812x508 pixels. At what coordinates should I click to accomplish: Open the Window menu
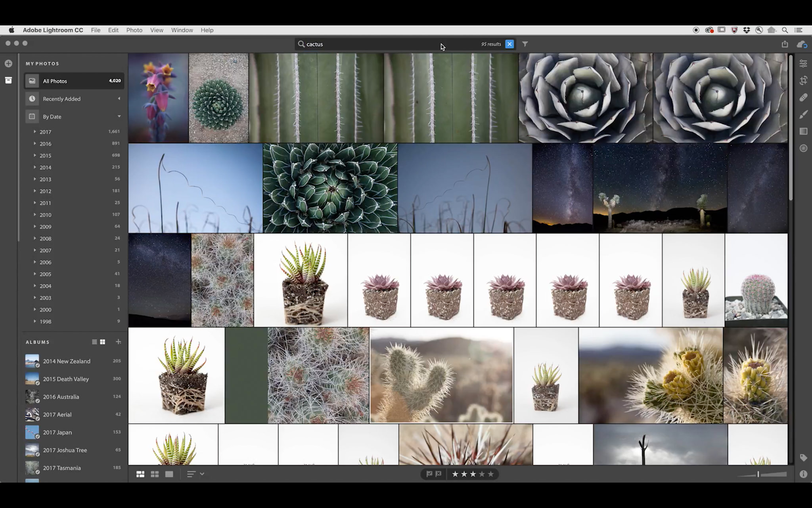click(x=182, y=30)
